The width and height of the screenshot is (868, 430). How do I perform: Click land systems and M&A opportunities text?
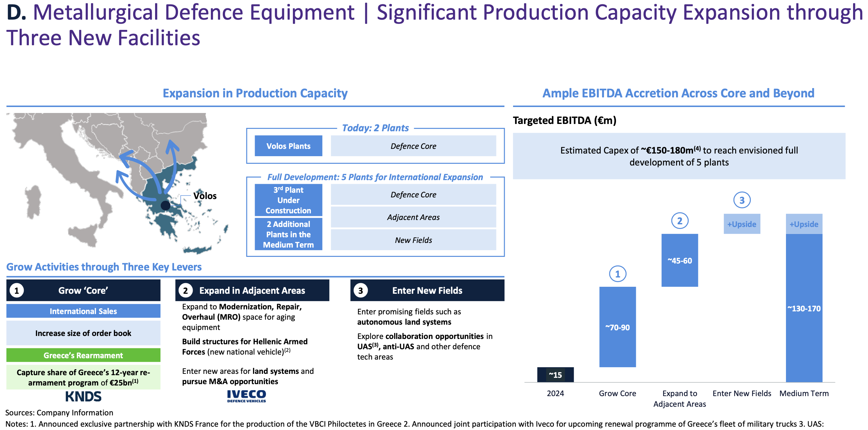(x=248, y=376)
